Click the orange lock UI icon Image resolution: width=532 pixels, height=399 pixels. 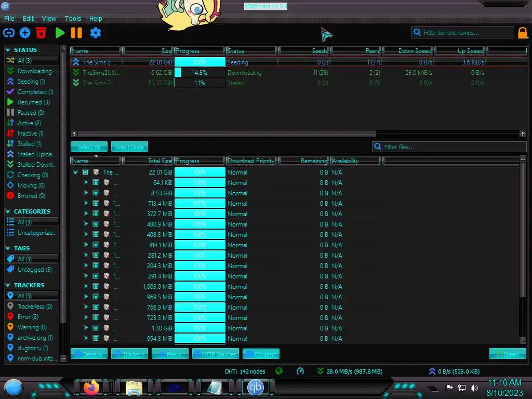click(x=523, y=33)
